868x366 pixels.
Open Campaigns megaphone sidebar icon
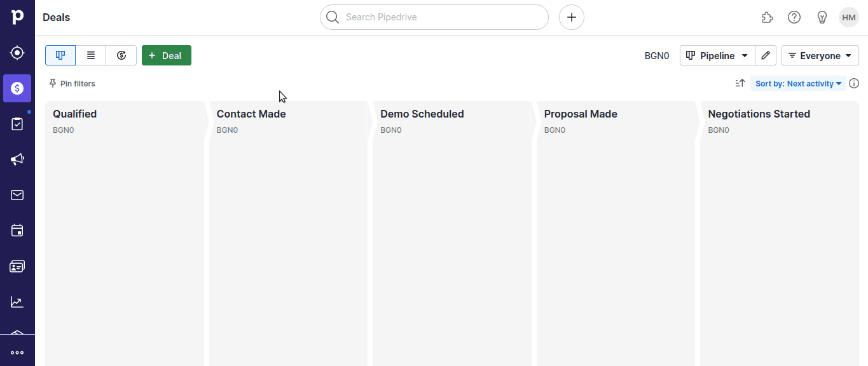[17, 159]
